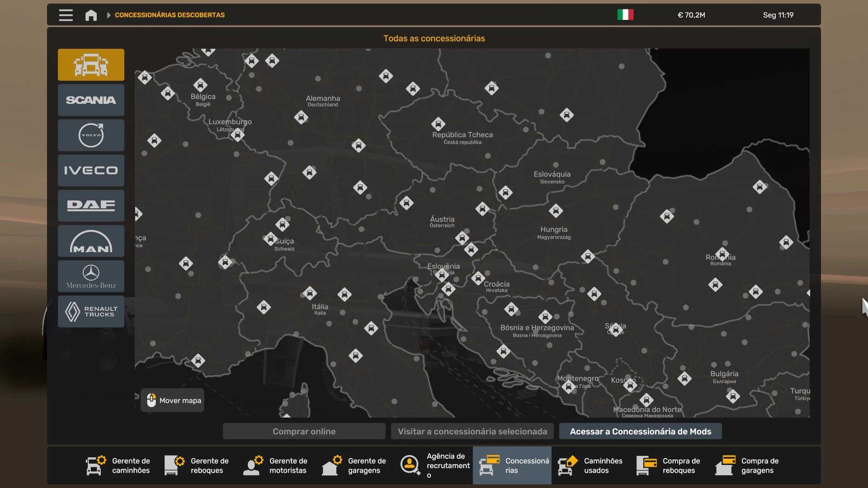Open the Gerente de motoristas tab
The height and width of the screenshot is (488, 868).
(x=276, y=465)
